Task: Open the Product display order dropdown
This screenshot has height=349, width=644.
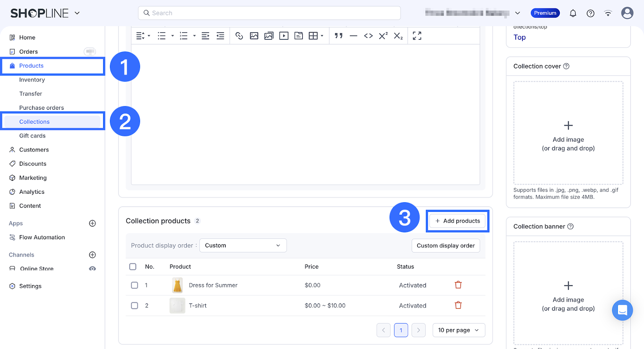Action: [243, 245]
